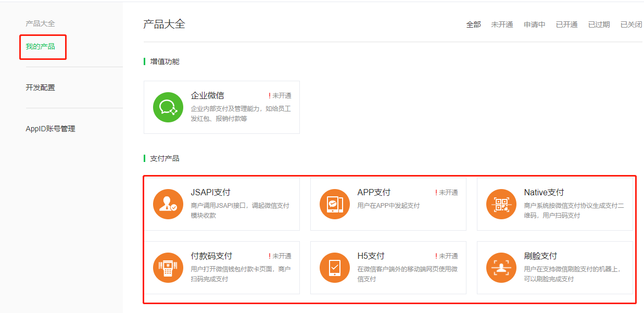Open 开发配置 in the sidebar
Viewport: 644px width, 313px height.
[x=40, y=87]
